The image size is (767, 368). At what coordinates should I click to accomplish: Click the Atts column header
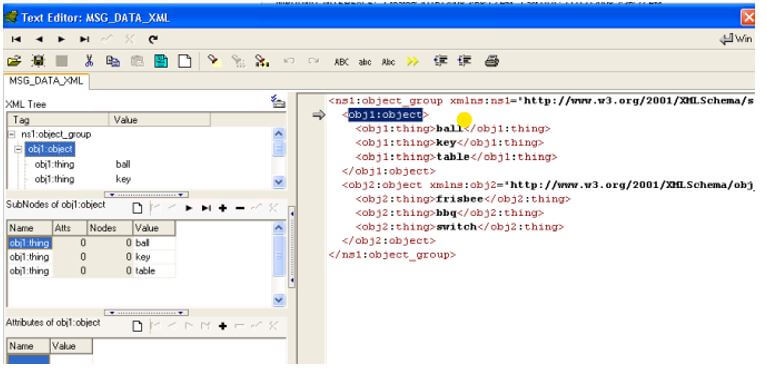[x=70, y=228]
